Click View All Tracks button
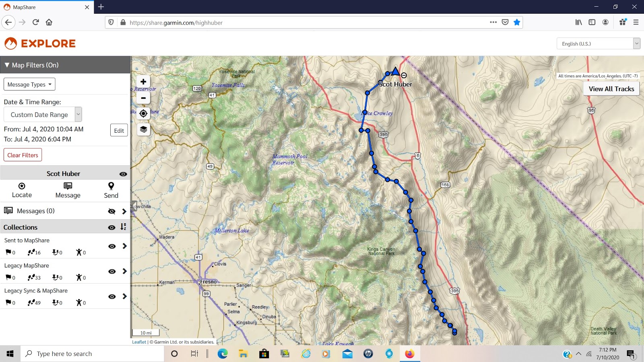Image resolution: width=644 pixels, height=362 pixels. coord(611,89)
